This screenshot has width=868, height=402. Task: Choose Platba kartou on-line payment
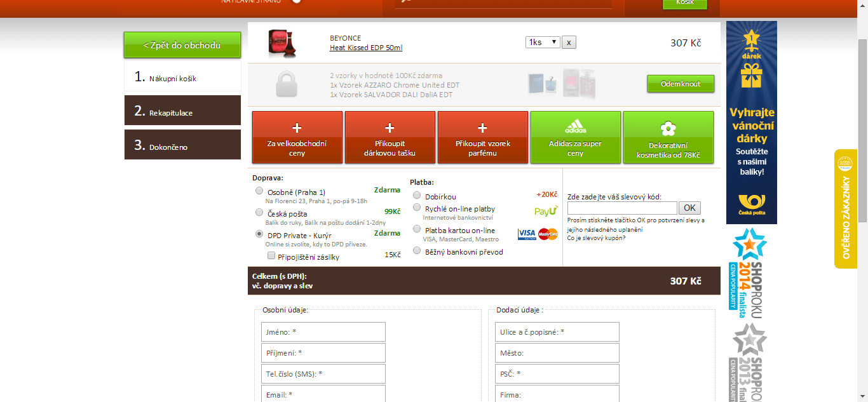tap(417, 229)
